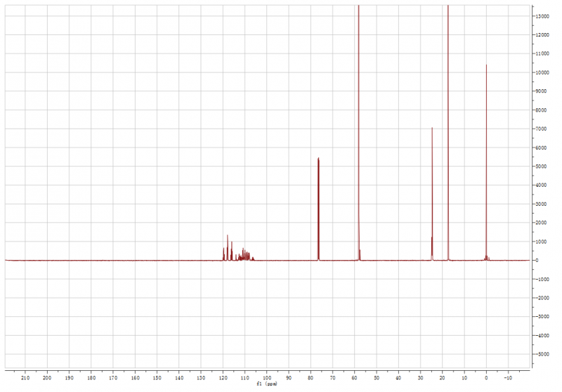Click the negative 2000 intensity label

(542, 298)
